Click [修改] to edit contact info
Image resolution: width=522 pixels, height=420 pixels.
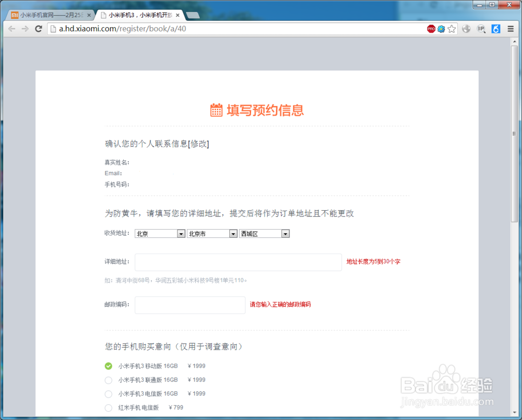point(199,144)
